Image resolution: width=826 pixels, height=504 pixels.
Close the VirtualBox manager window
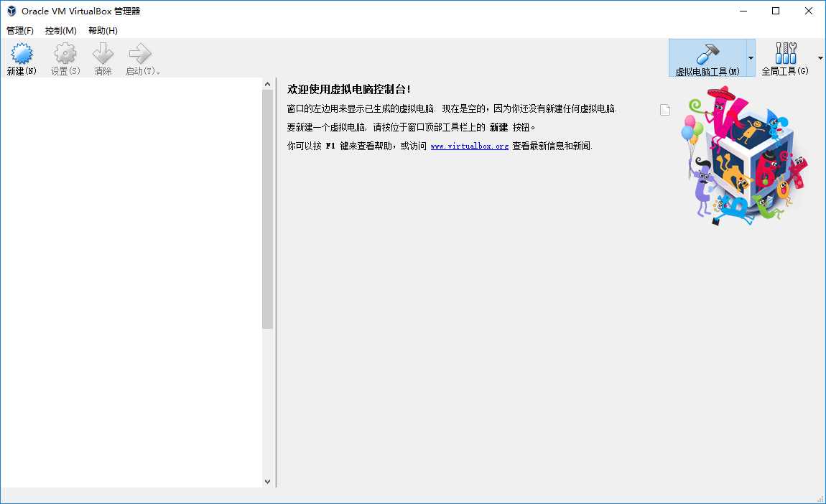(x=809, y=11)
